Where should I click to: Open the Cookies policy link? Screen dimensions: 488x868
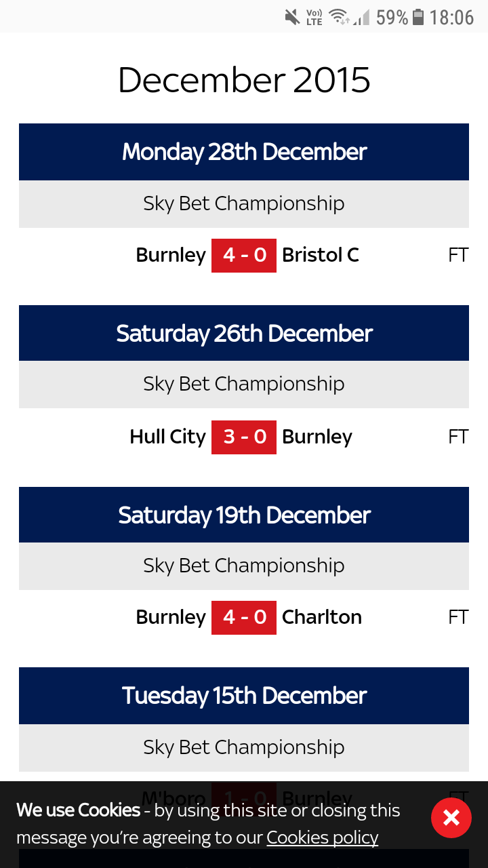(x=322, y=837)
